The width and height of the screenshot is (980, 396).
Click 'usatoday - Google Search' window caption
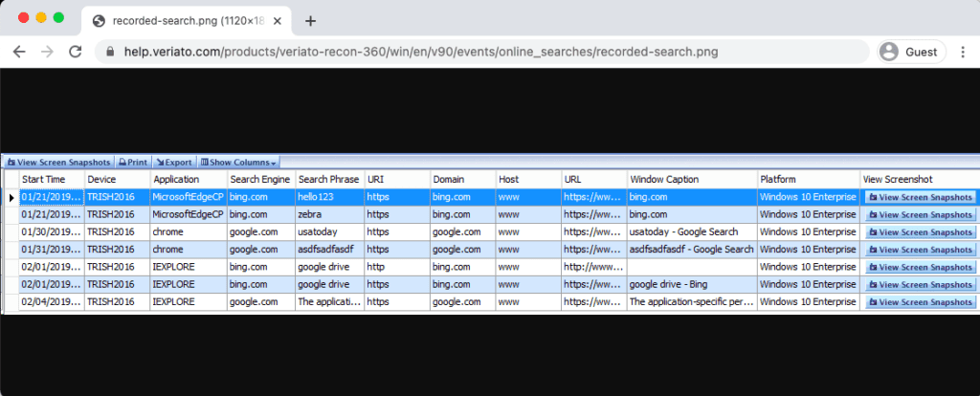click(x=693, y=232)
